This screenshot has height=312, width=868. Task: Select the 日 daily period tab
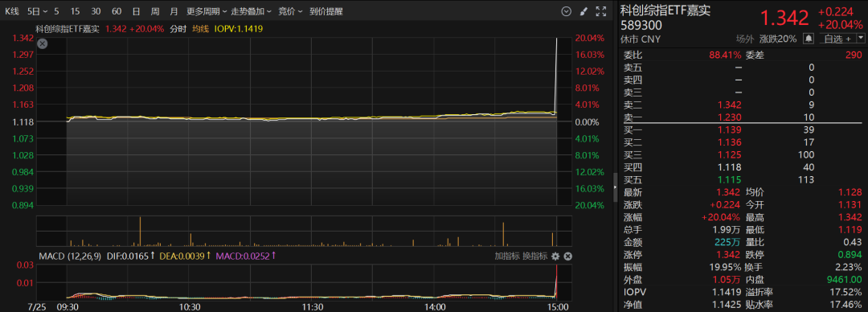(136, 11)
